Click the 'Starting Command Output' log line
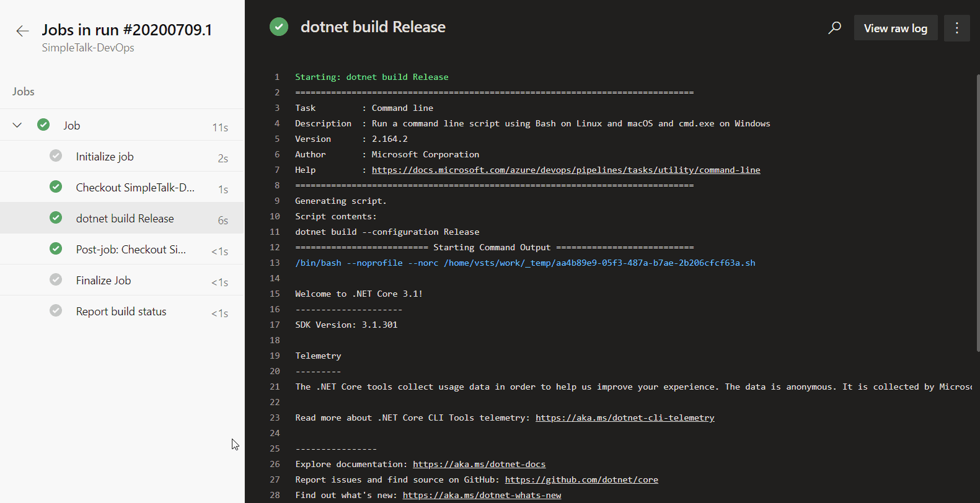The height and width of the screenshot is (503, 980). 495,247
